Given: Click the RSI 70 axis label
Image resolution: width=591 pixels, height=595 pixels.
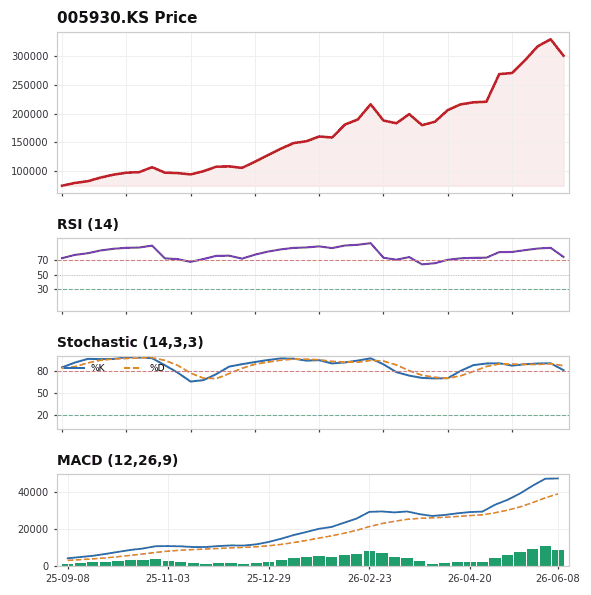Looking at the screenshot, I should (43, 261).
